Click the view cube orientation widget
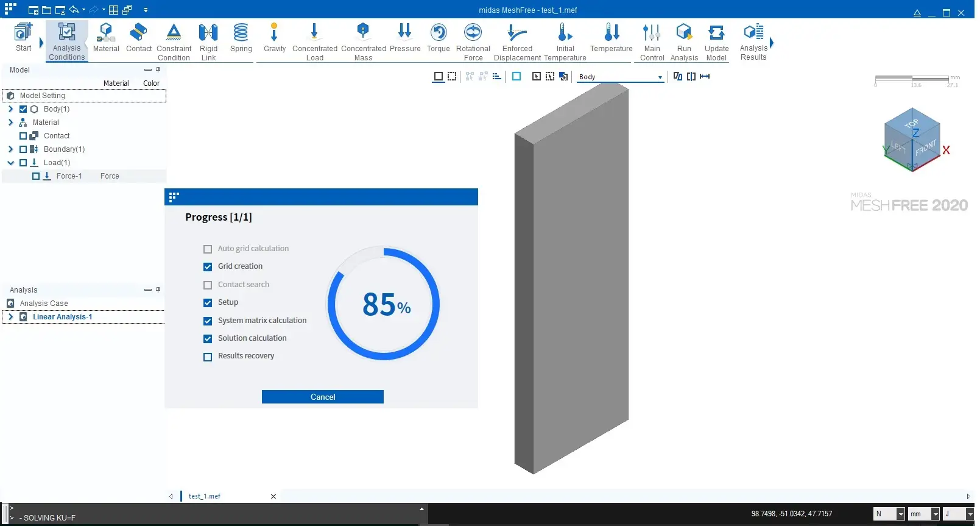 [912, 140]
